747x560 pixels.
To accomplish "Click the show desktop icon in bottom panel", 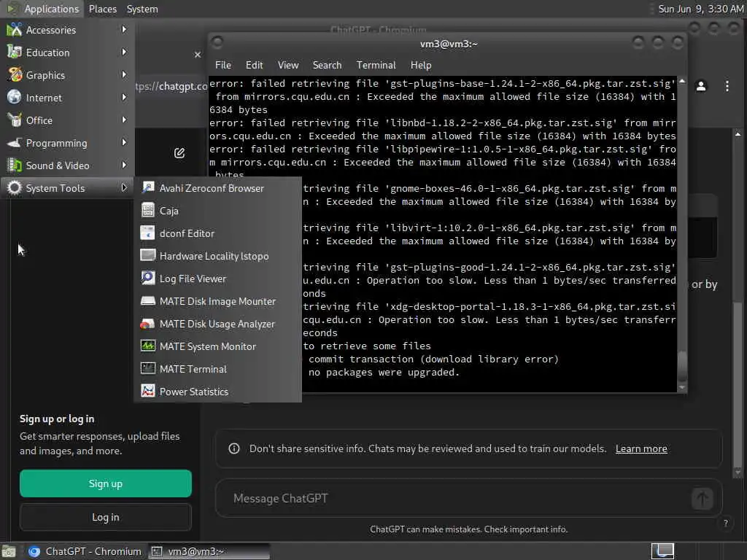I will (x=9, y=552).
